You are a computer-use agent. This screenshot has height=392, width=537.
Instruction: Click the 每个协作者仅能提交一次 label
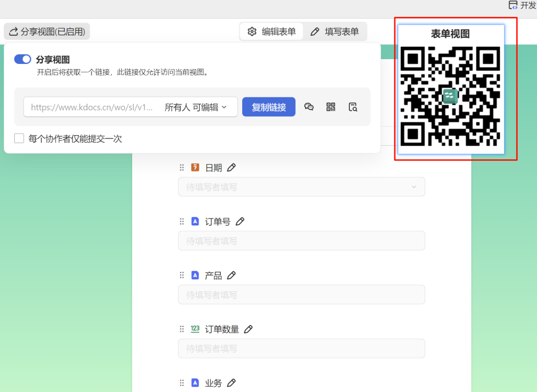pos(75,139)
